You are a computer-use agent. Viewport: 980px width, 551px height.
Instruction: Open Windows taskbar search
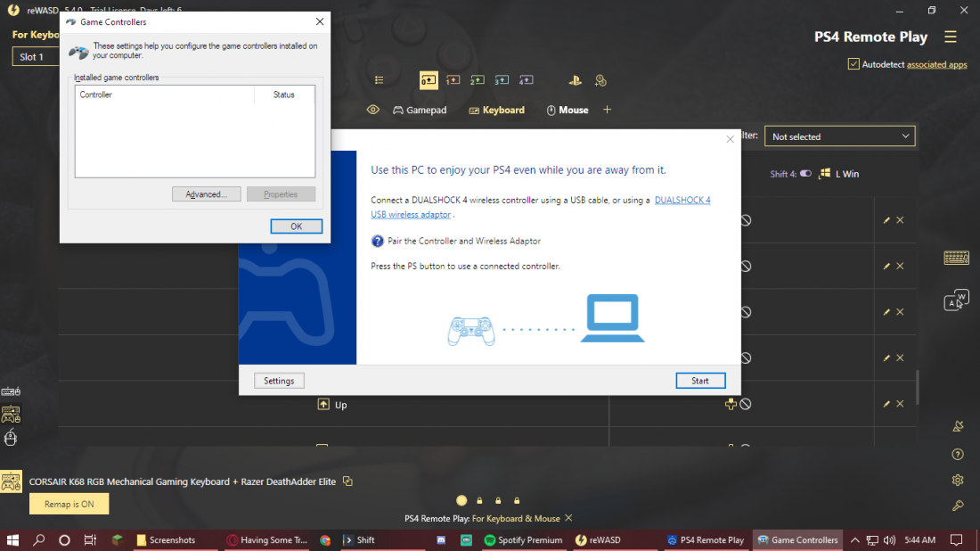coord(38,539)
